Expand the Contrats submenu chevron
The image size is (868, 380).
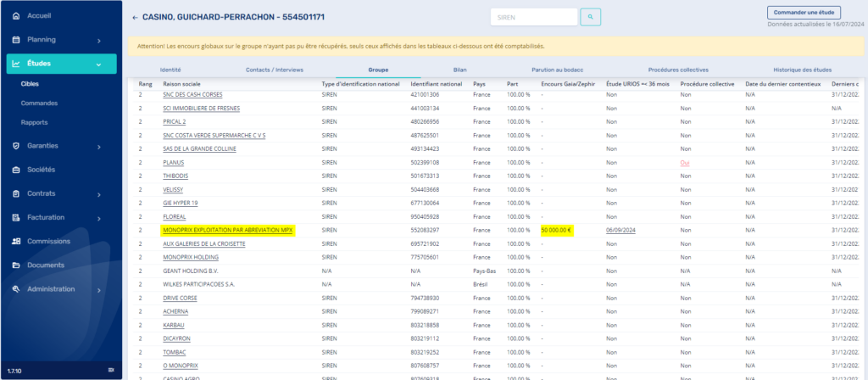coord(98,194)
